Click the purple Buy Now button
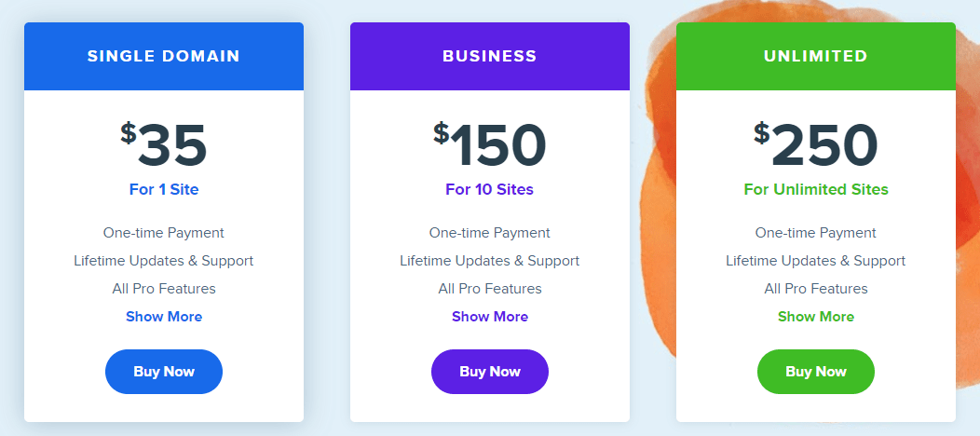This screenshot has width=980, height=436. 490,372
